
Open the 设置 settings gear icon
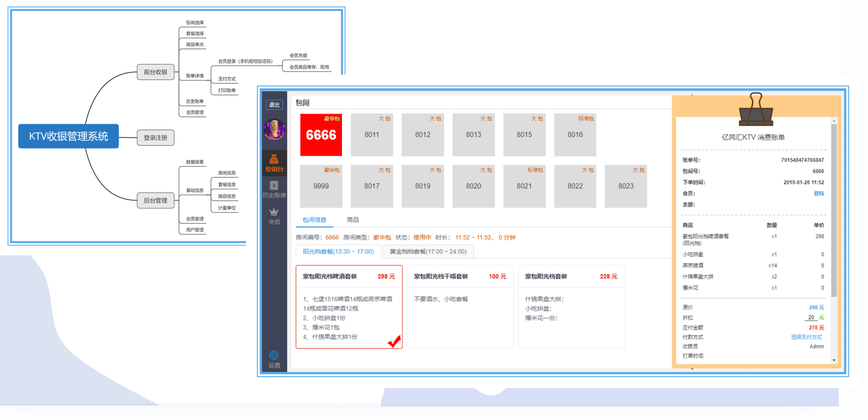[x=274, y=359]
